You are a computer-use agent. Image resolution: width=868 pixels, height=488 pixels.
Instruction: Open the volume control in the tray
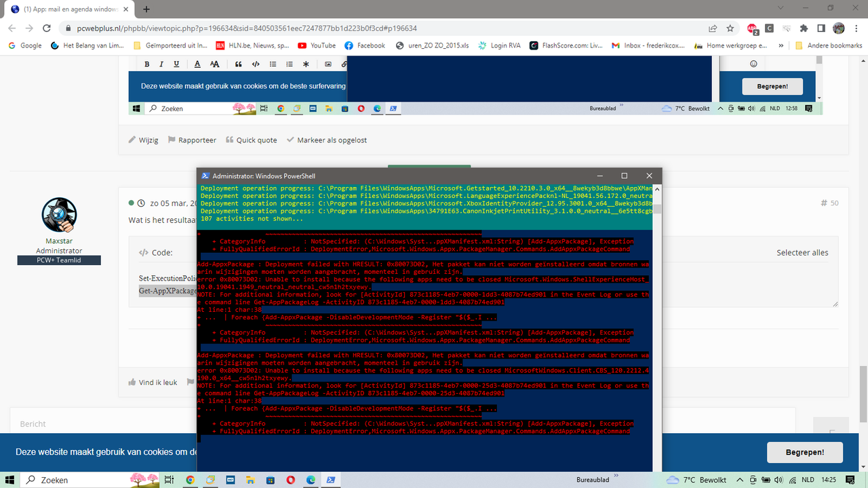pos(777,480)
